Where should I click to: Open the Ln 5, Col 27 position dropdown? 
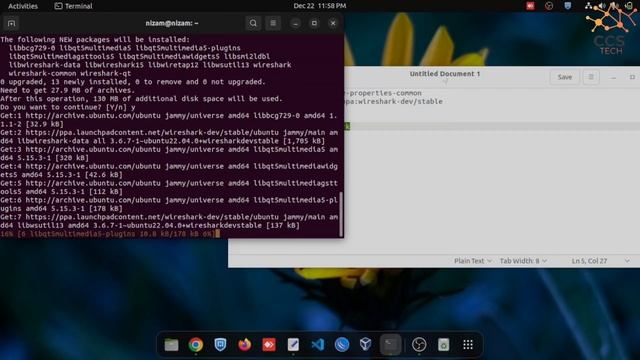[x=600, y=261]
